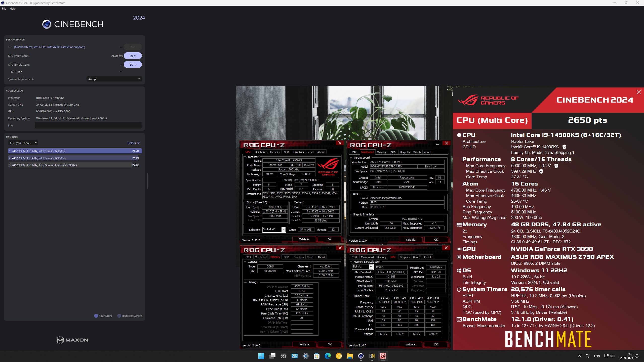Select About tab in SPD window

427,257
